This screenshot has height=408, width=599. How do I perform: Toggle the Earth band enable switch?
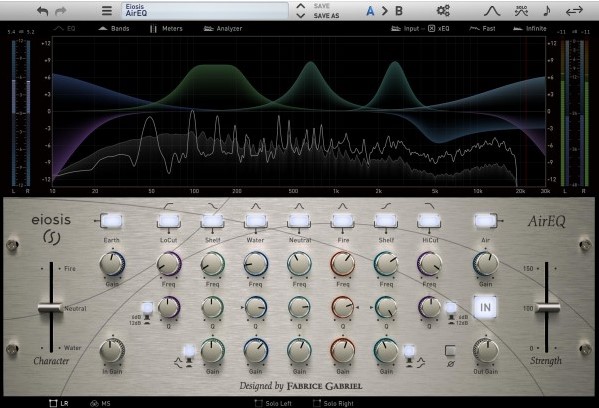112,221
